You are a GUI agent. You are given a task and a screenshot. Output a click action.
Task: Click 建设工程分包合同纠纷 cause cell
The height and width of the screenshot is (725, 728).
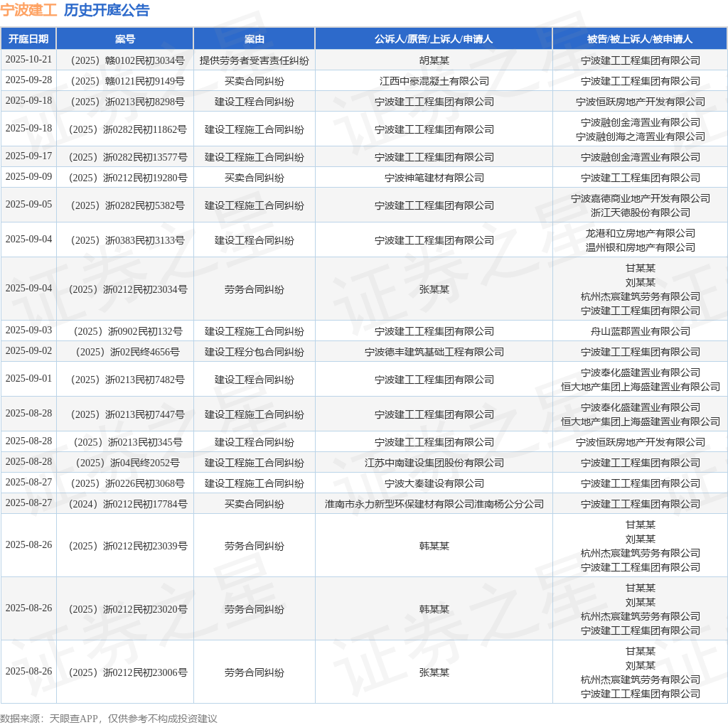[x=255, y=352]
